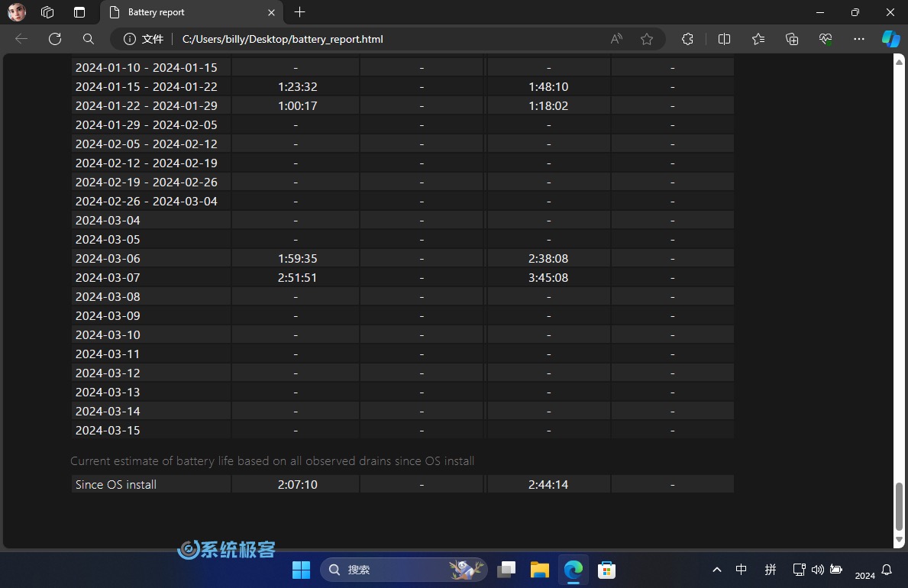Open the Copilot sidebar icon
Image resolution: width=908 pixels, height=588 pixels.
pos(890,39)
